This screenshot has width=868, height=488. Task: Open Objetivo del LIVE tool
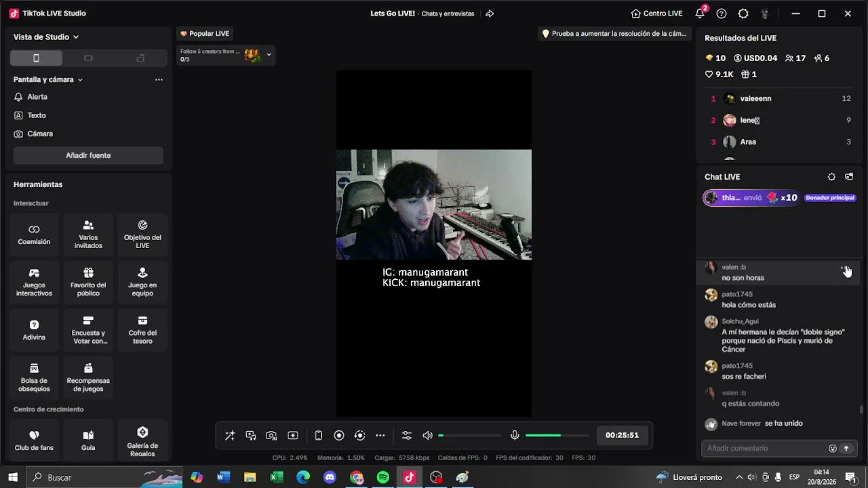pyautogui.click(x=142, y=235)
